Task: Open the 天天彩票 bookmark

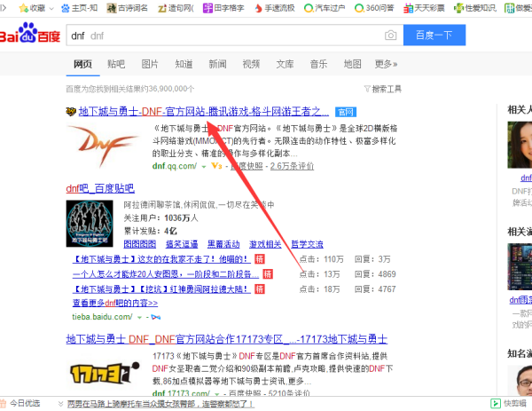Action: tap(424, 8)
